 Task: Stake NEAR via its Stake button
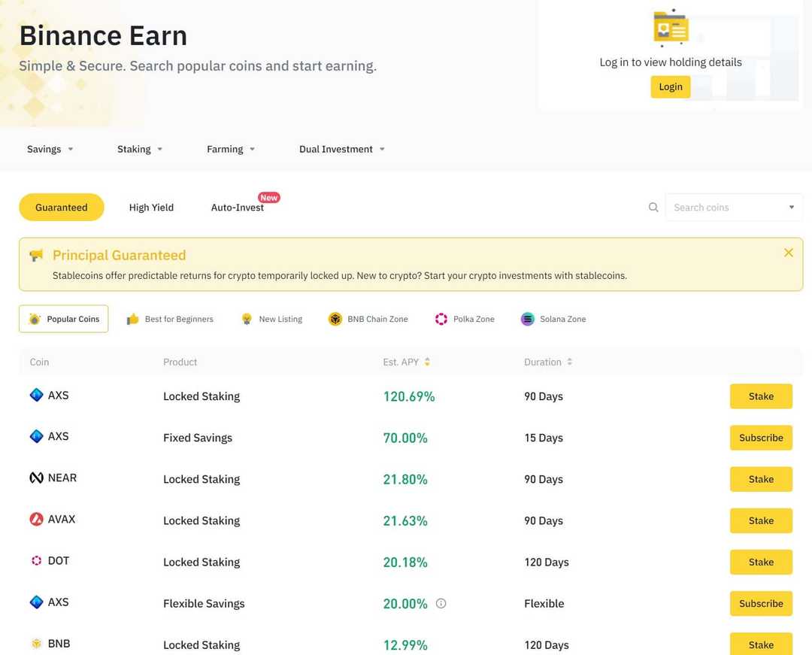(761, 479)
